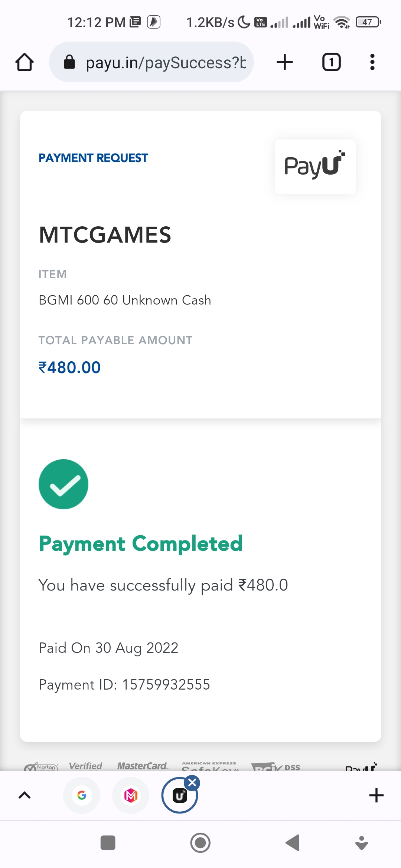401x868 pixels.
Task: Switch to the pink M tab shortcut
Action: coord(131,795)
